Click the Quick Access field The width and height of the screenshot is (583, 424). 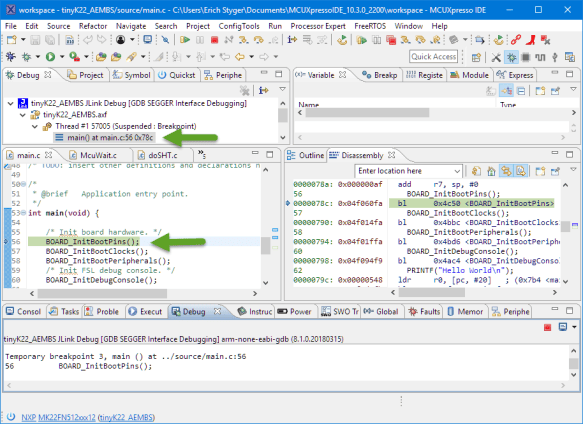click(433, 57)
